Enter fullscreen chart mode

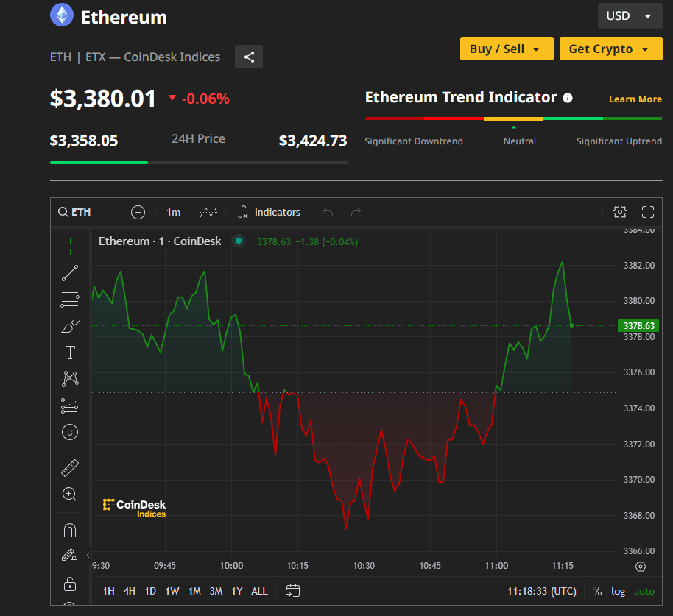click(648, 212)
